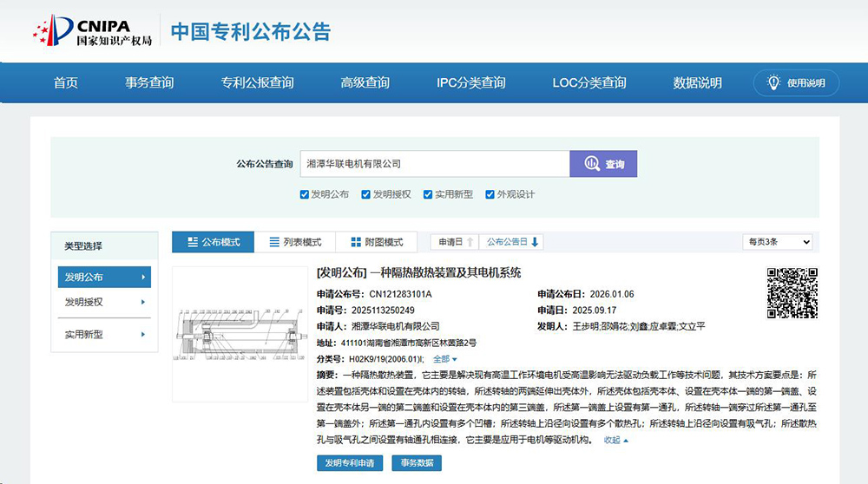This screenshot has height=484, width=868.
Task: Toggle the 发明公布 checkbox
Action: pyautogui.click(x=305, y=194)
